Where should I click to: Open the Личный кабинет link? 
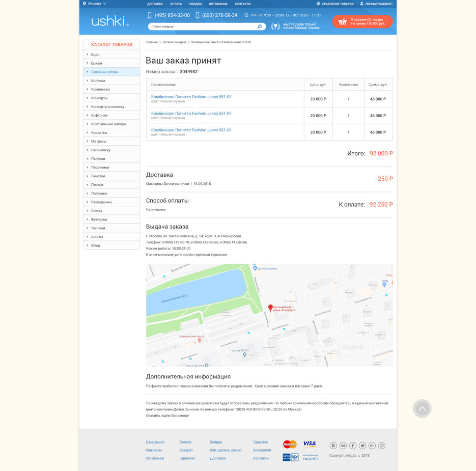pyautogui.click(x=379, y=4)
